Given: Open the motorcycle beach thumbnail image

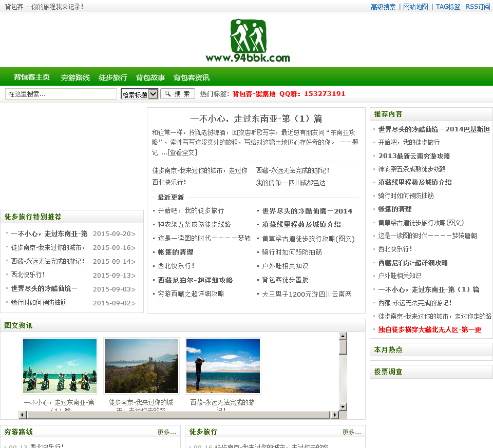Looking at the screenshot, I should tap(60, 366).
